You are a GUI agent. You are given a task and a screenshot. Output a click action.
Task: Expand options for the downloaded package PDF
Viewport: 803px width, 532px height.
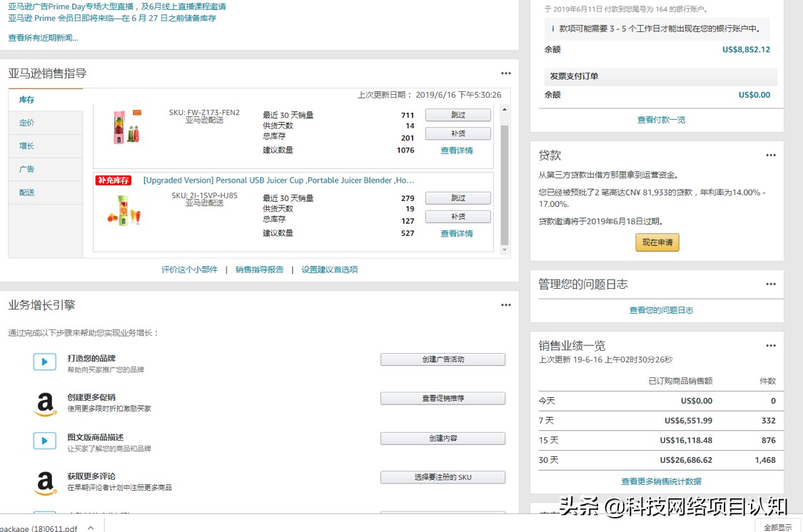coord(90,528)
